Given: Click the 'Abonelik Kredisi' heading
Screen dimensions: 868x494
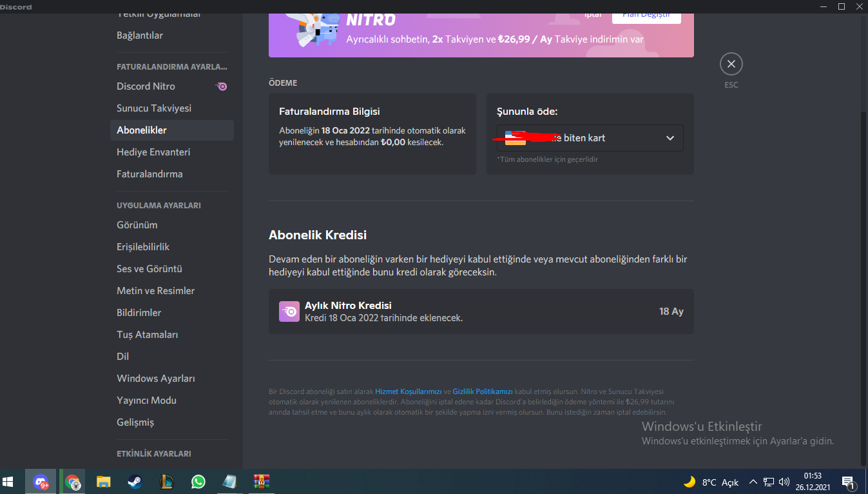Looking at the screenshot, I should coord(318,235).
